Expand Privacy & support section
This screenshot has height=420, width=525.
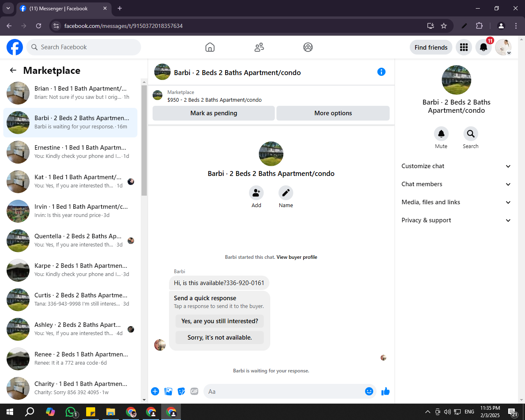[x=457, y=220]
